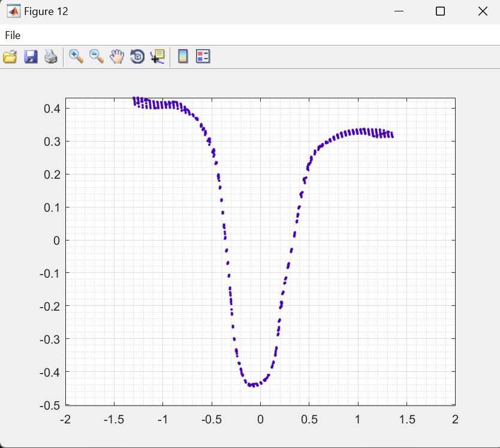The width and height of the screenshot is (500, 448).
Task: Click the Open File folder icon
Action: click(10, 57)
